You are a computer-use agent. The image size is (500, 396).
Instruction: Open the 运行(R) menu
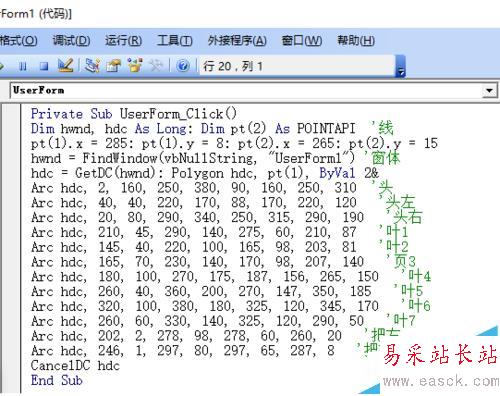point(123,41)
